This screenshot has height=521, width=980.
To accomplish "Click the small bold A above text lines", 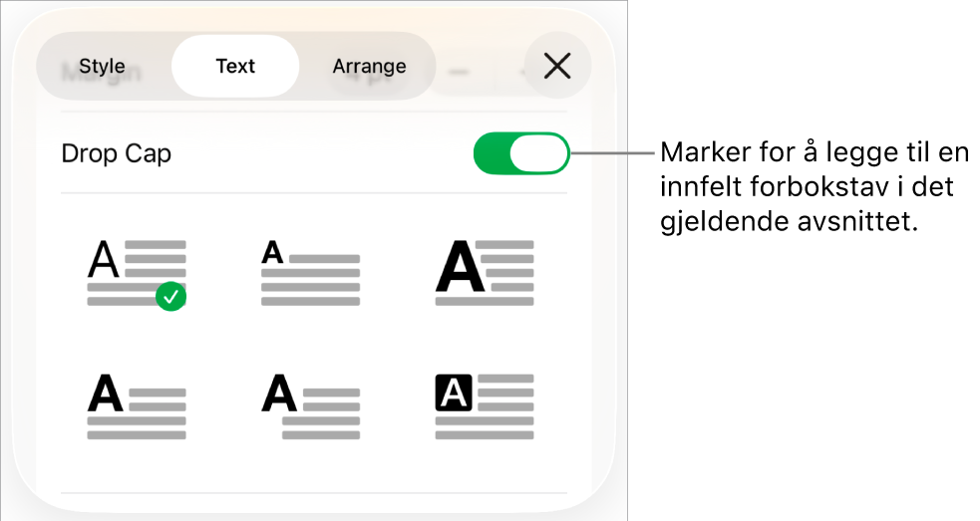I will tap(272, 254).
